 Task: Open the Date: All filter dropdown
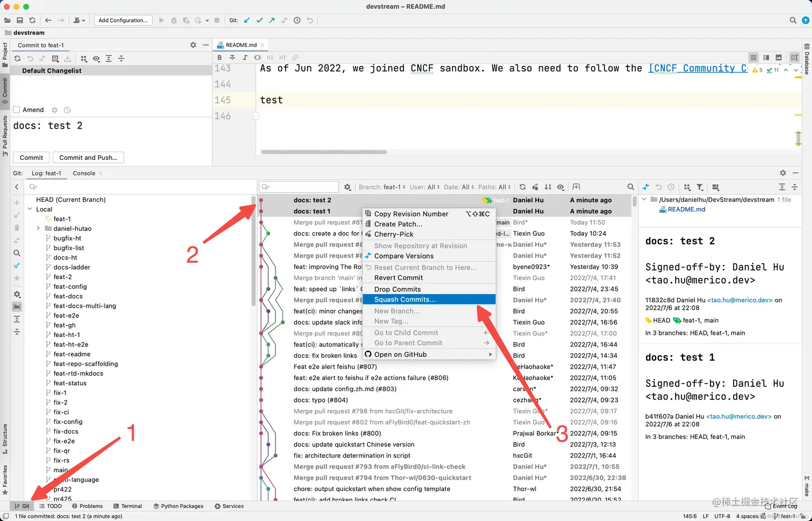(459, 187)
